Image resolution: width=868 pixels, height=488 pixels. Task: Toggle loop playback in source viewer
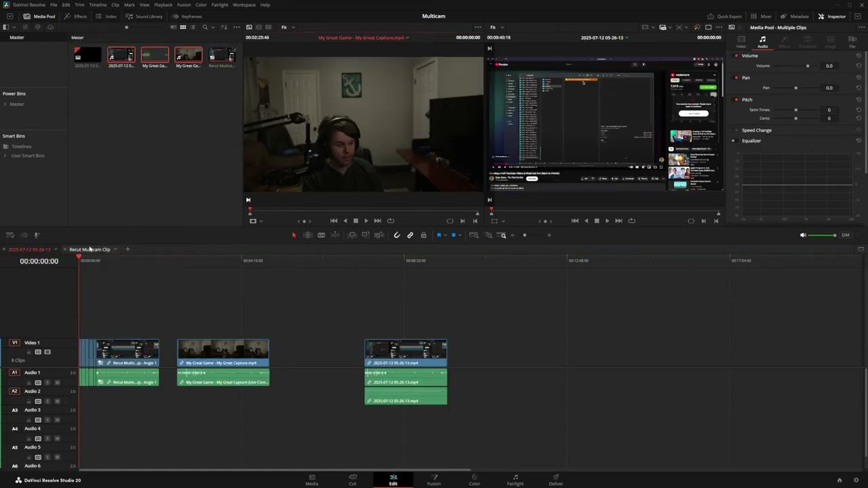[x=390, y=221]
